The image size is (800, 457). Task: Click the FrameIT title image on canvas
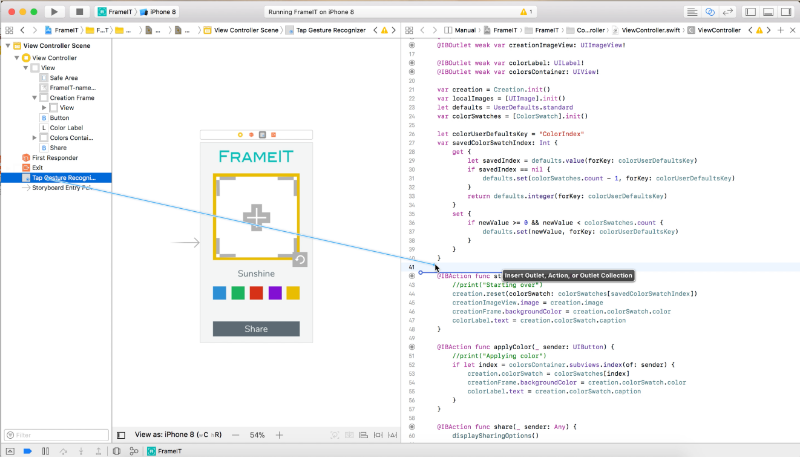(x=256, y=157)
